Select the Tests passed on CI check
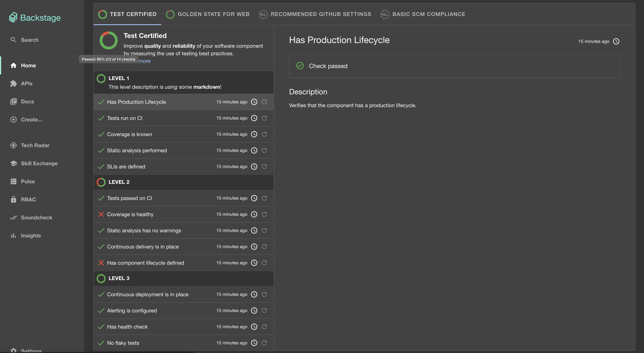 coord(183,198)
